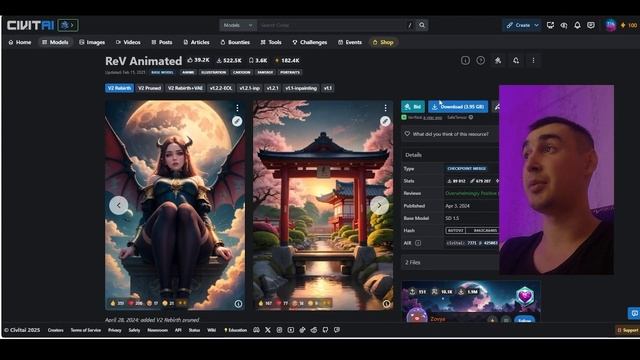Open the demon girl preview image
The width and height of the screenshot is (640, 360).
coord(175,205)
